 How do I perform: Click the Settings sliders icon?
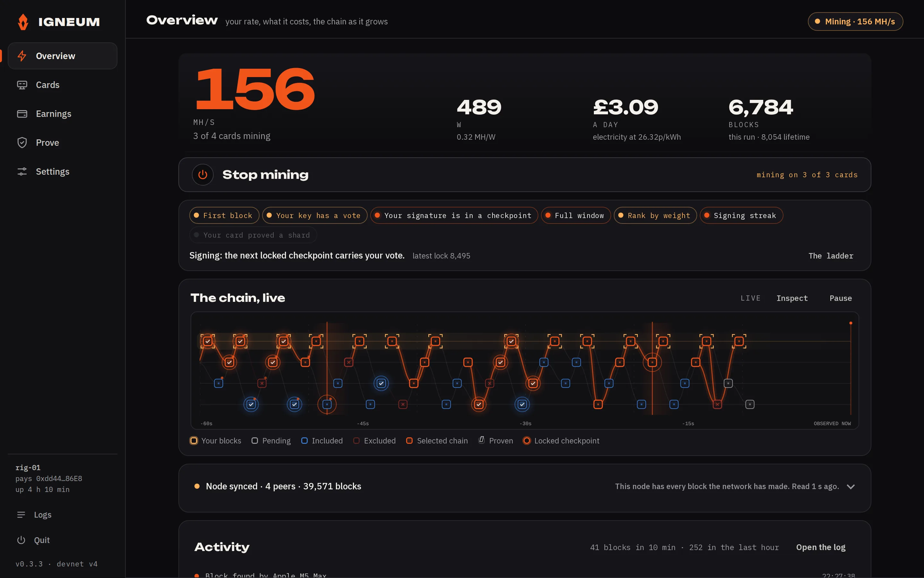[22, 172]
